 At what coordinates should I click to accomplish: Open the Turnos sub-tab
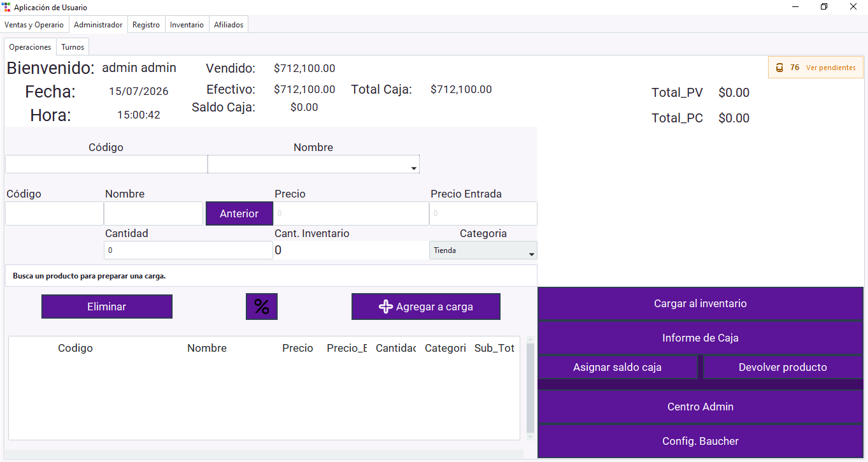coord(73,47)
